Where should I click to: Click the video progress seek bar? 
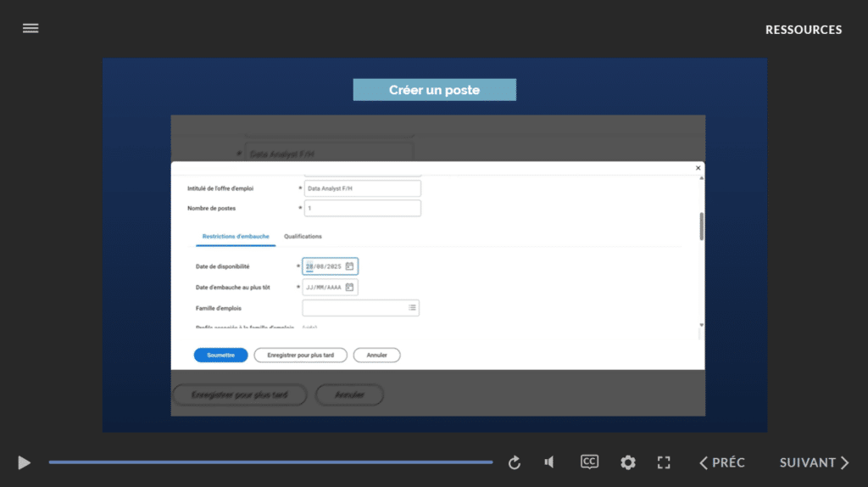(270, 462)
